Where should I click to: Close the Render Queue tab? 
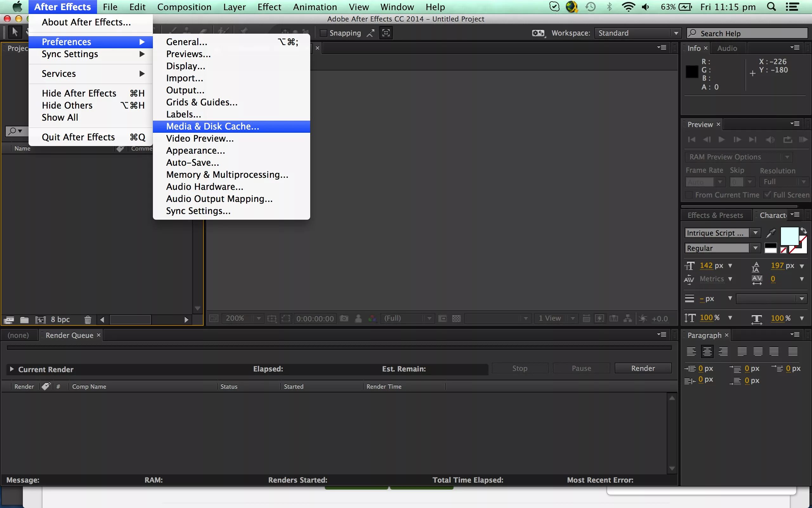(99, 335)
